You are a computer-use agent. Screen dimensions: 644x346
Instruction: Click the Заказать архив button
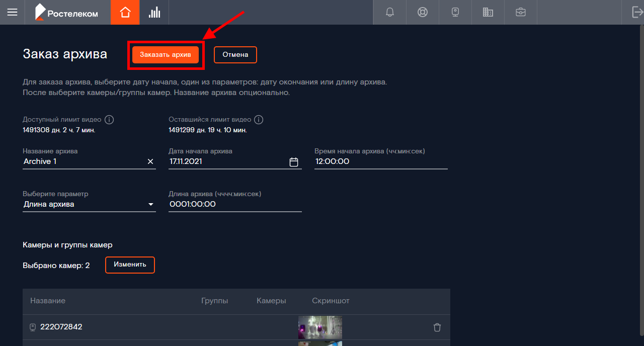click(166, 55)
